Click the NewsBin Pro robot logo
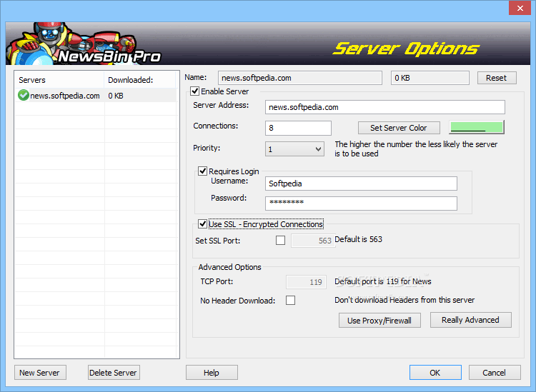The image size is (536, 392). pyautogui.click(x=84, y=44)
